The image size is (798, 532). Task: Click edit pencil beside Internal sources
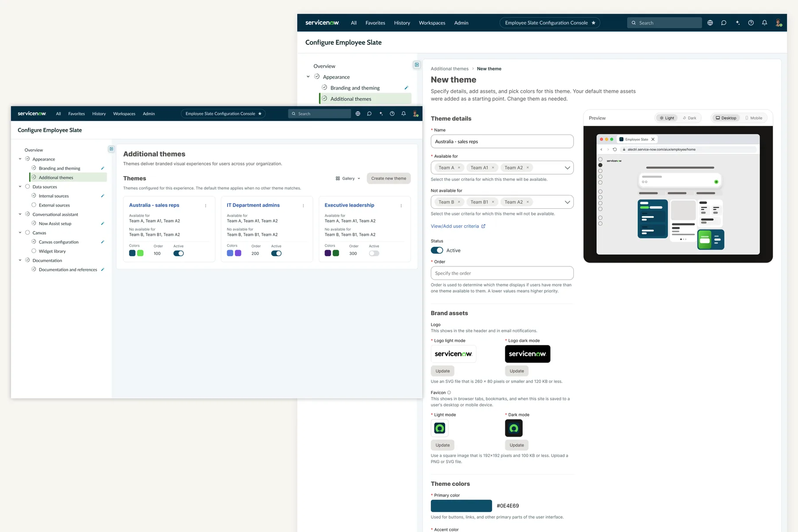(102, 196)
